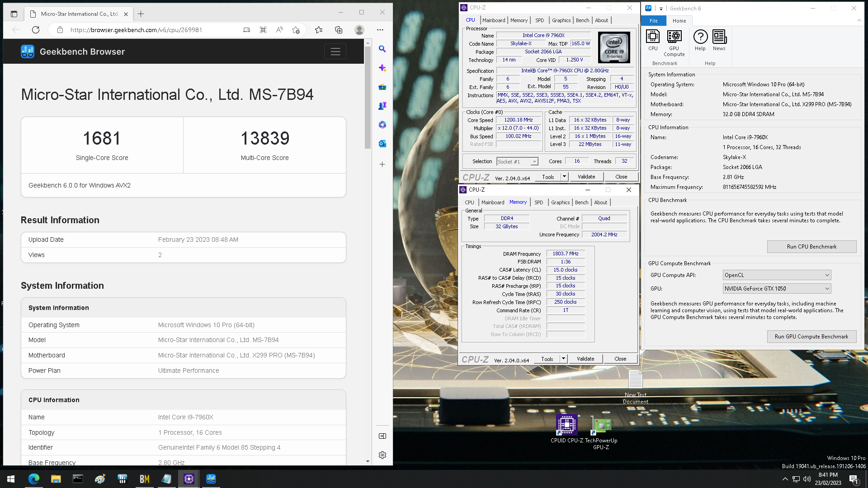Open GPU Compute benchmark icon in Geekbench ribbon
This screenshot has height=488, width=868.
point(674,43)
